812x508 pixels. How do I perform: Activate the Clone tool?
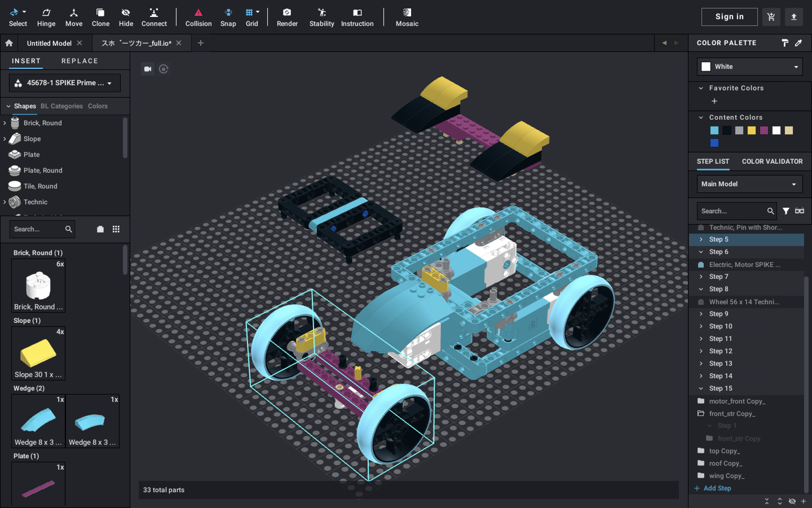click(x=100, y=17)
